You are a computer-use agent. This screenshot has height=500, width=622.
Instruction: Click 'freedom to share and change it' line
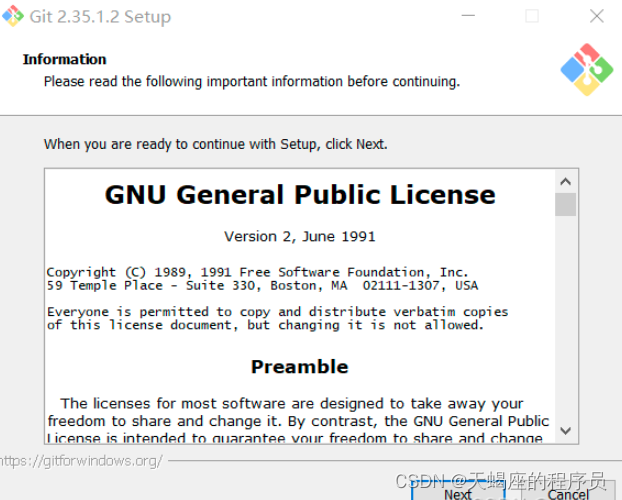298,421
